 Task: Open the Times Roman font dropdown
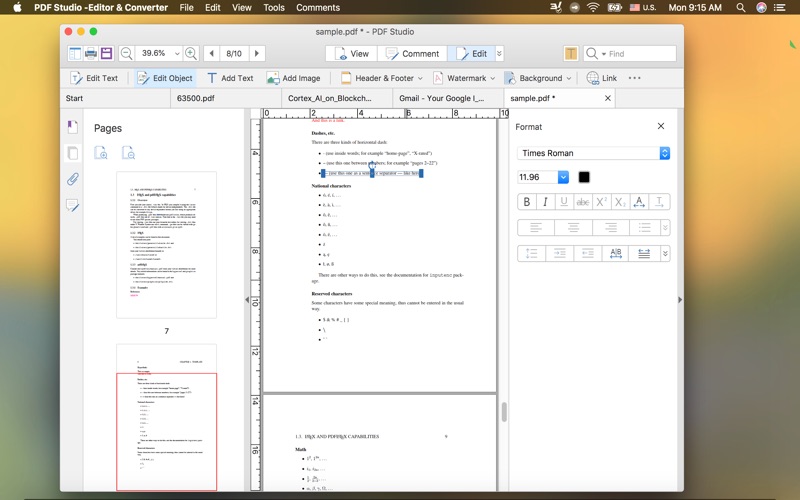[593, 153]
